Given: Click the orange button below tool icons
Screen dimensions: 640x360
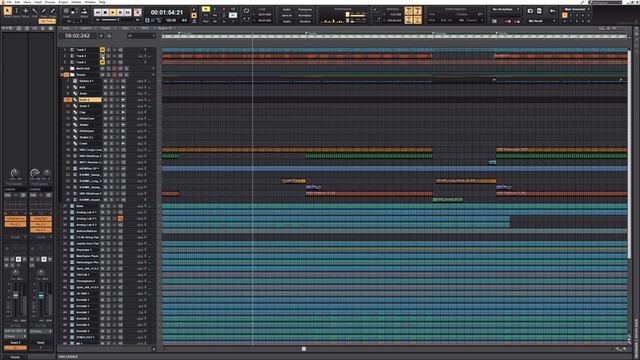Looking at the screenshot, I should point(47,21).
